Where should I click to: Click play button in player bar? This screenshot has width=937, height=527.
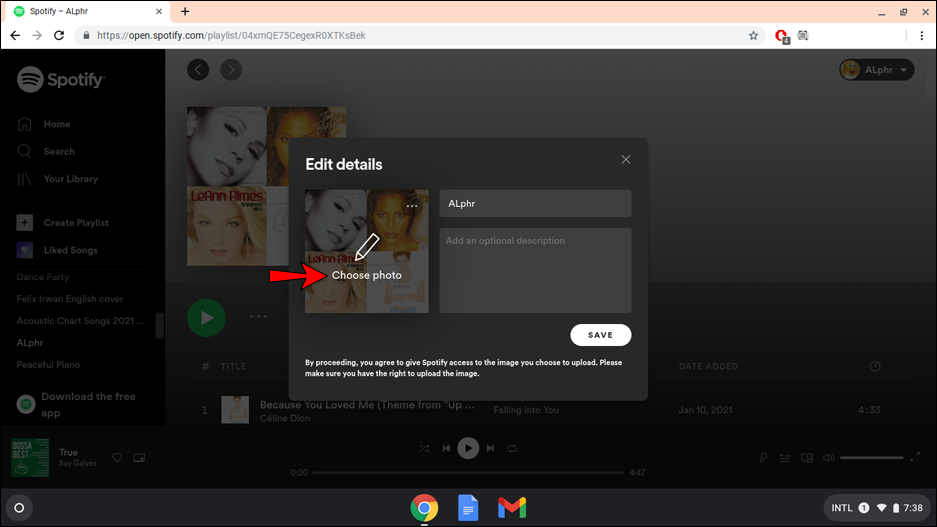pos(468,448)
